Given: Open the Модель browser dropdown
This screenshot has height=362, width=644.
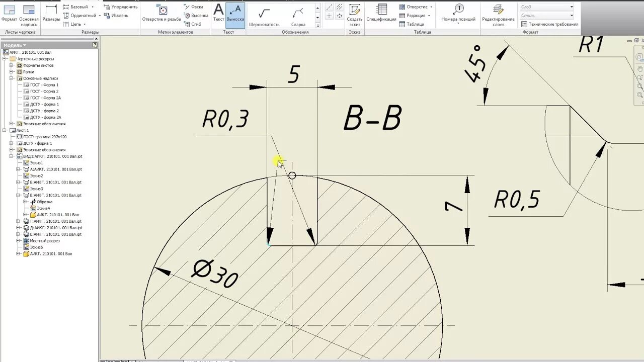Looking at the screenshot, I should coord(15,45).
